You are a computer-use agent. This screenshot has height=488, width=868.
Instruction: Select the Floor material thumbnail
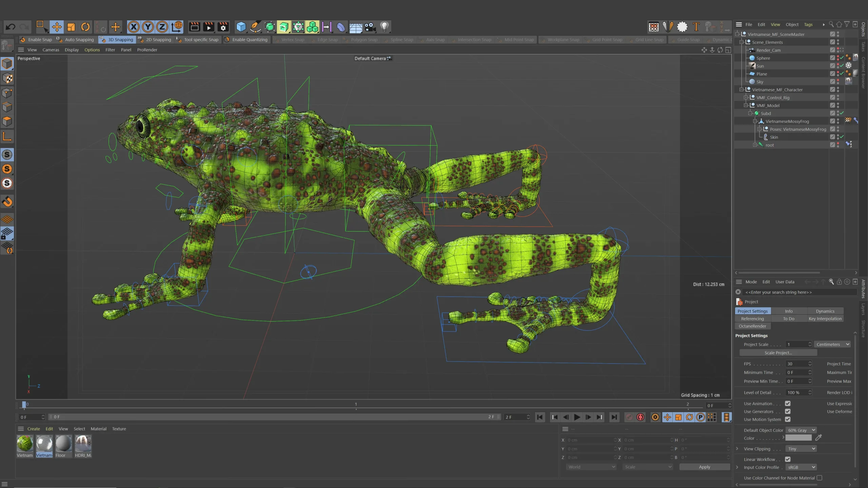point(63,444)
